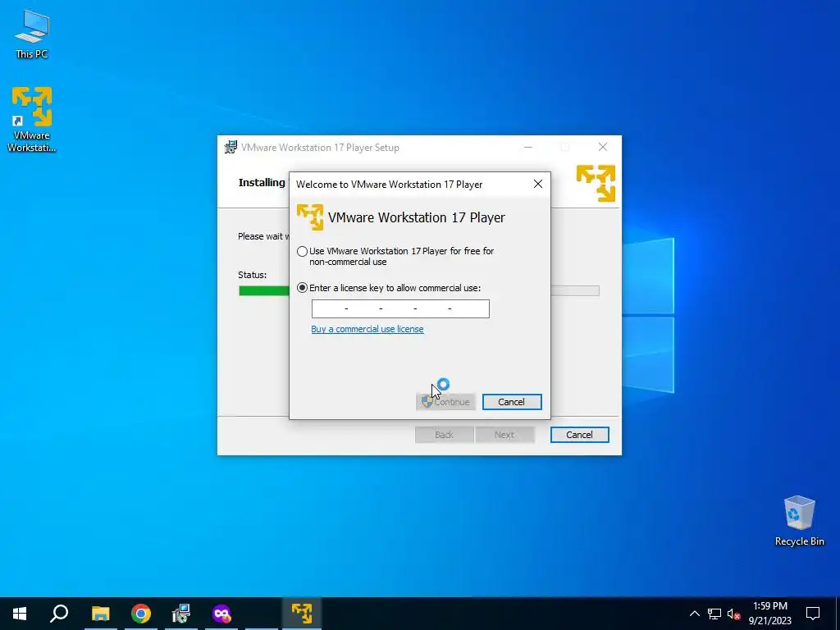840x630 pixels.
Task: Click the VMware logo inside Welcome dialog
Action: coord(310,217)
